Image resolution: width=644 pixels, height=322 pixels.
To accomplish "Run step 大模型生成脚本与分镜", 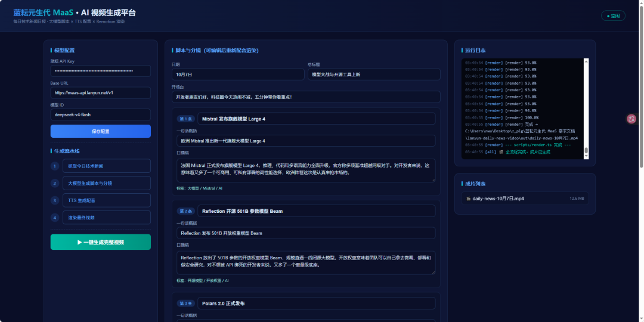I will (x=107, y=183).
